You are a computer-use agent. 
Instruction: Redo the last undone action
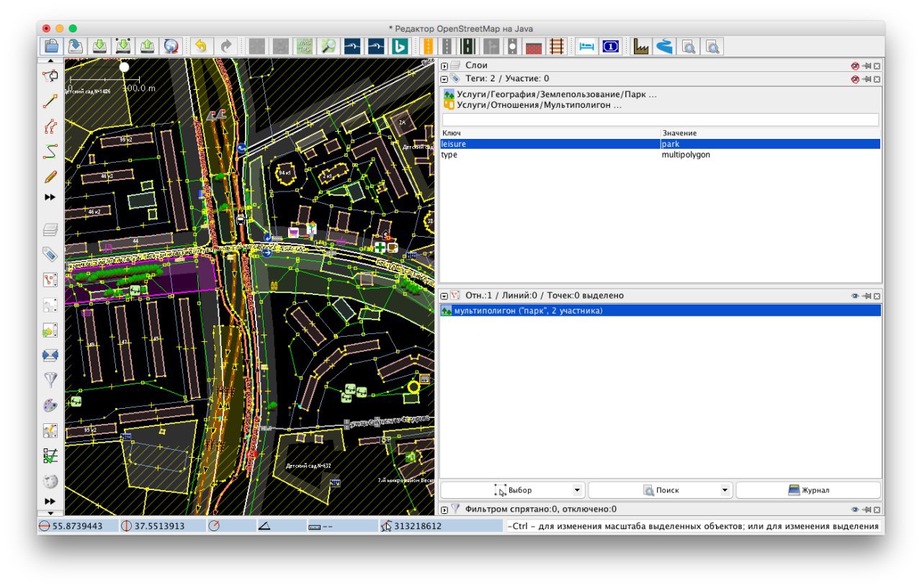point(225,46)
